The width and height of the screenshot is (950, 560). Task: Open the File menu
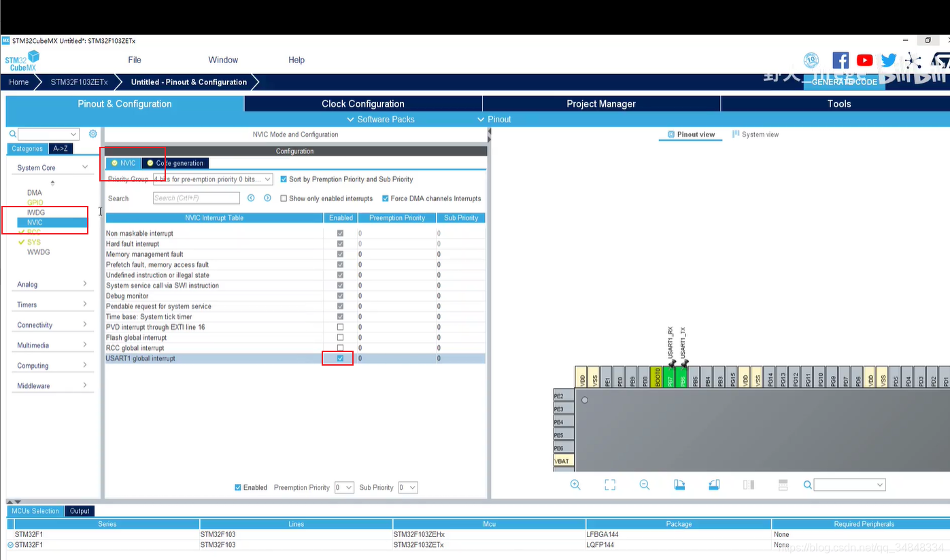[135, 60]
